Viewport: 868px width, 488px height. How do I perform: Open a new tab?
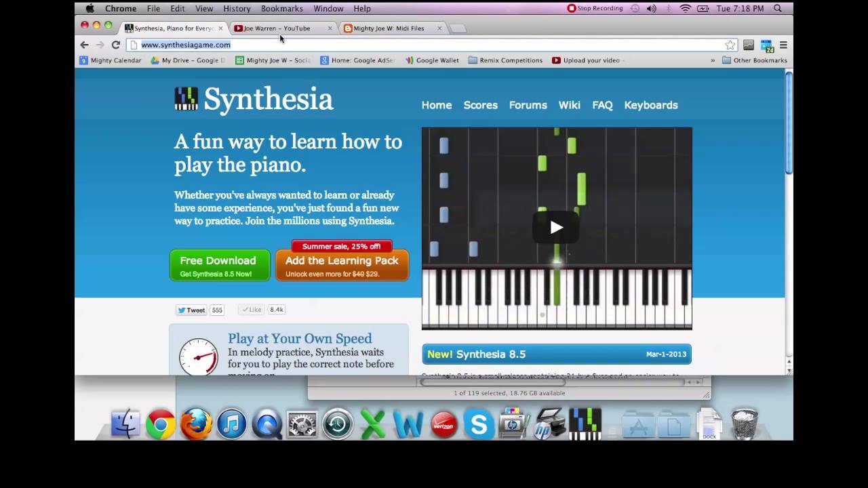coord(459,28)
